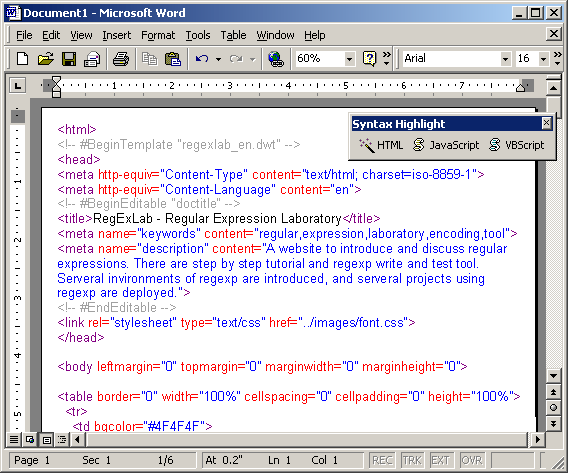
Task: Click the "<html>" tag line
Action: [77, 130]
